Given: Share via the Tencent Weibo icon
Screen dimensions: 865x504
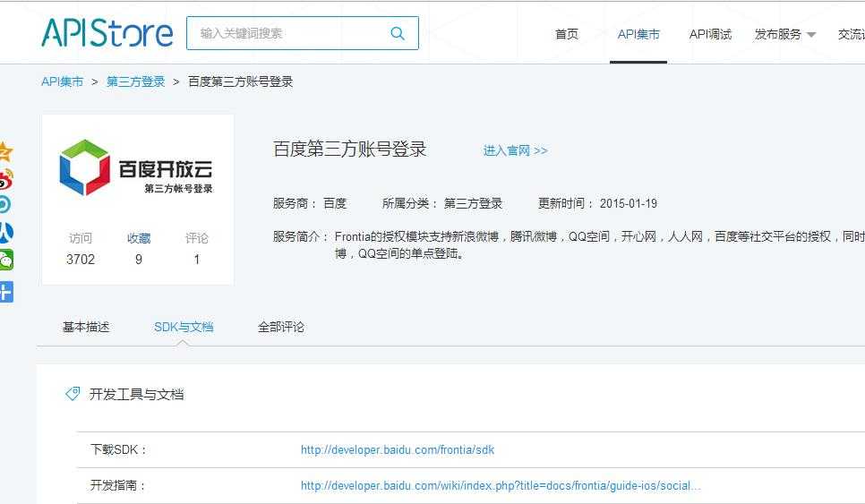Looking at the screenshot, I should [5, 205].
